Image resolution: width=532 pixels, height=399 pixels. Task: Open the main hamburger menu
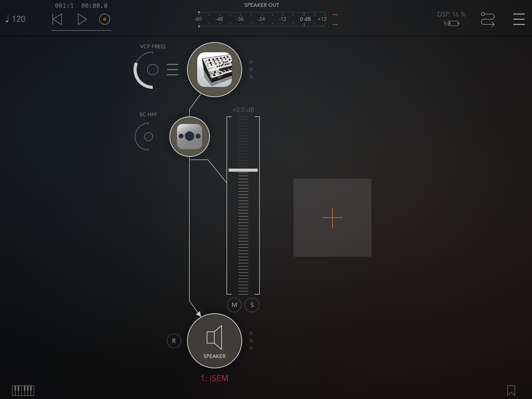[519, 19]
